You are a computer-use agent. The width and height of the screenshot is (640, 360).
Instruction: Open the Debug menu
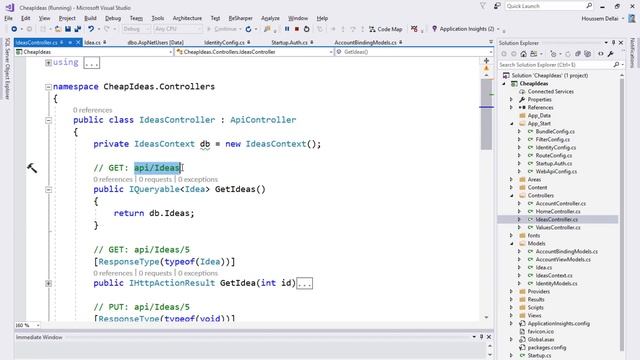click(113, 18)
